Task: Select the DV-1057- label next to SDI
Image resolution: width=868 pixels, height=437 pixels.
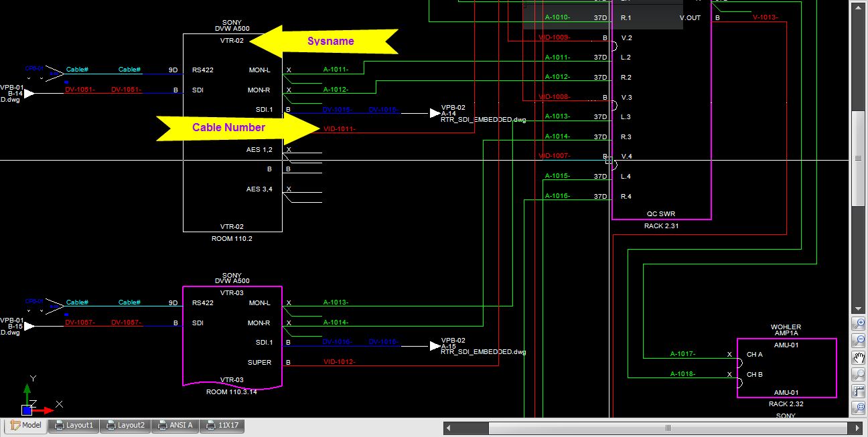Action: coord(127,323)
